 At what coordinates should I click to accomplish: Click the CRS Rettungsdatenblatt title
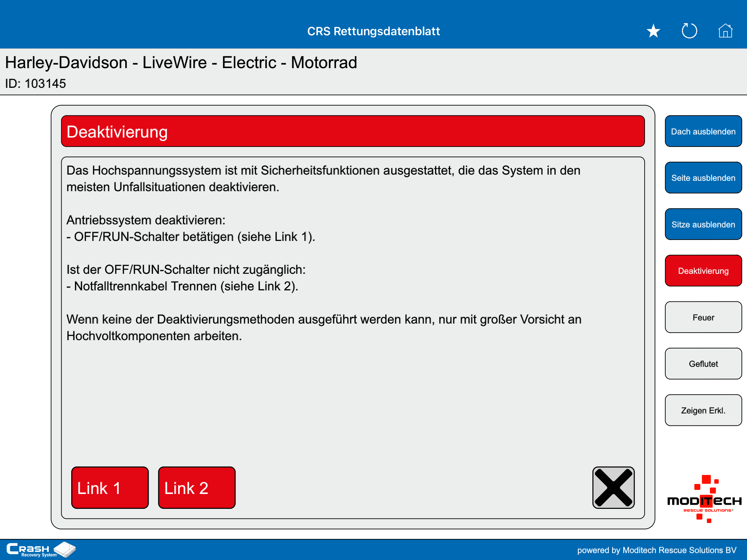coord(373,31)
